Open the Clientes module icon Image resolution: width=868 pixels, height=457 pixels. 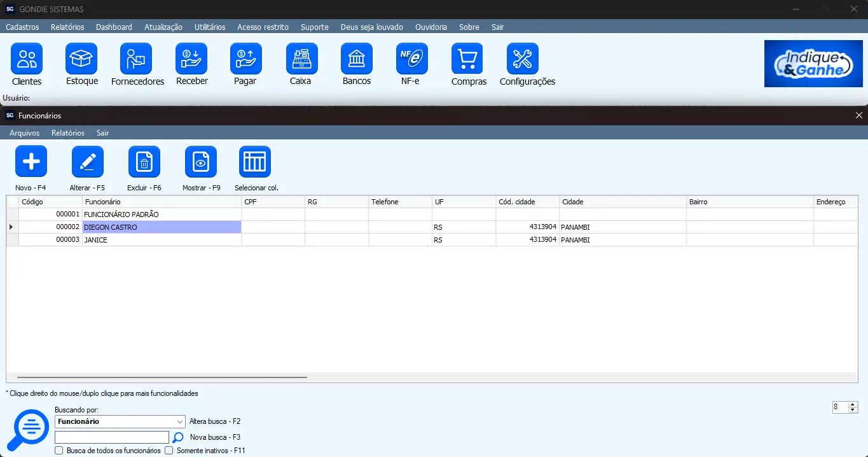click(27, 59)
